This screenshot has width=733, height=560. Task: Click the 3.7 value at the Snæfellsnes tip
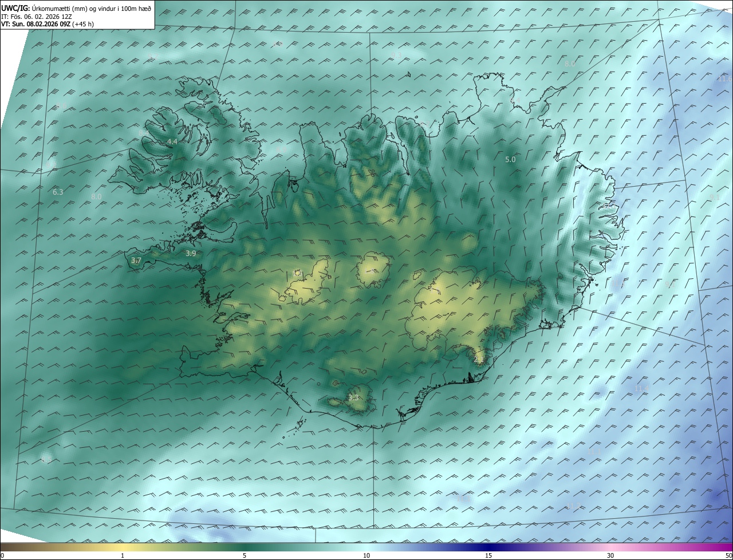136,261
